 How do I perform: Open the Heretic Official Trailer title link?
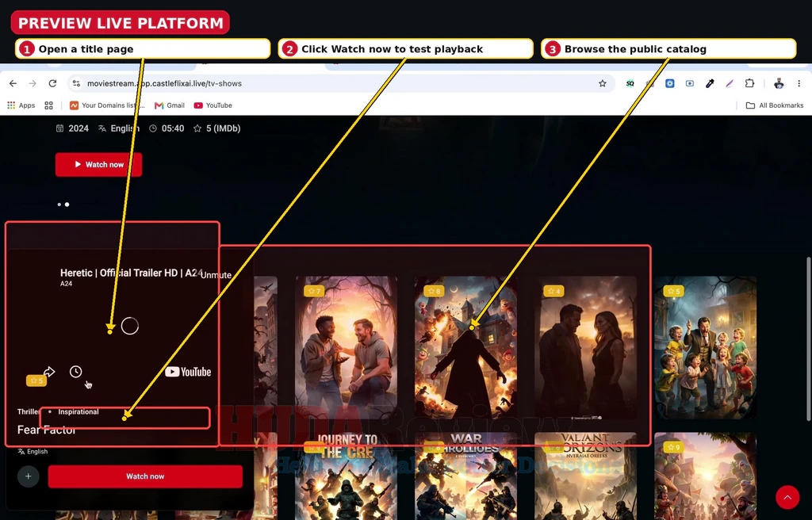tap(132, 273)
